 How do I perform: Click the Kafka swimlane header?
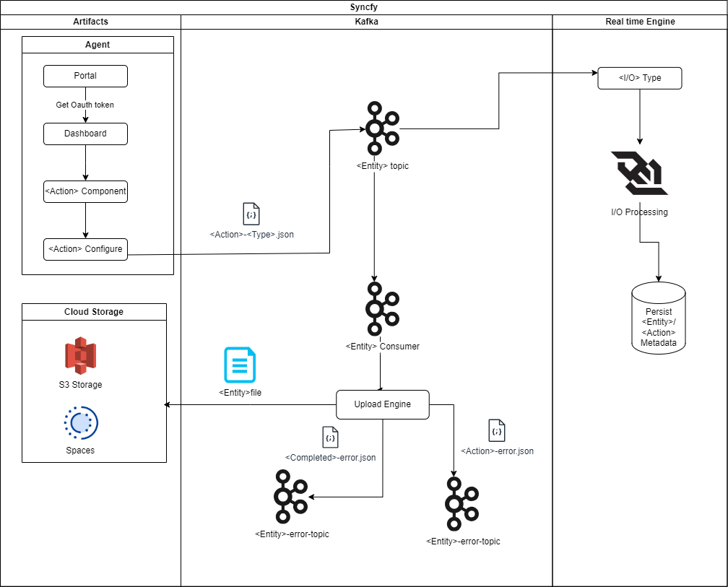point(366,22)
